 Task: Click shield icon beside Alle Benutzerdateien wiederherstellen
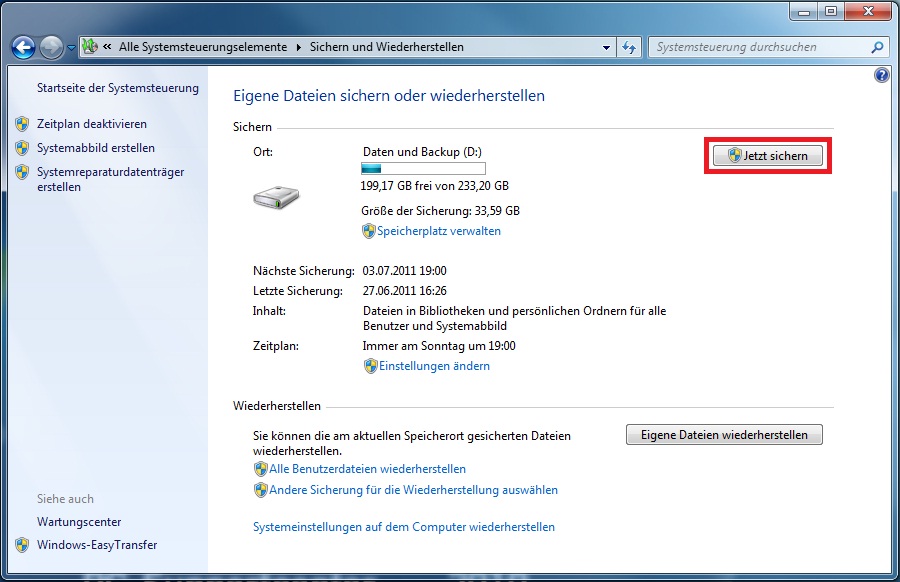[261, 469]
